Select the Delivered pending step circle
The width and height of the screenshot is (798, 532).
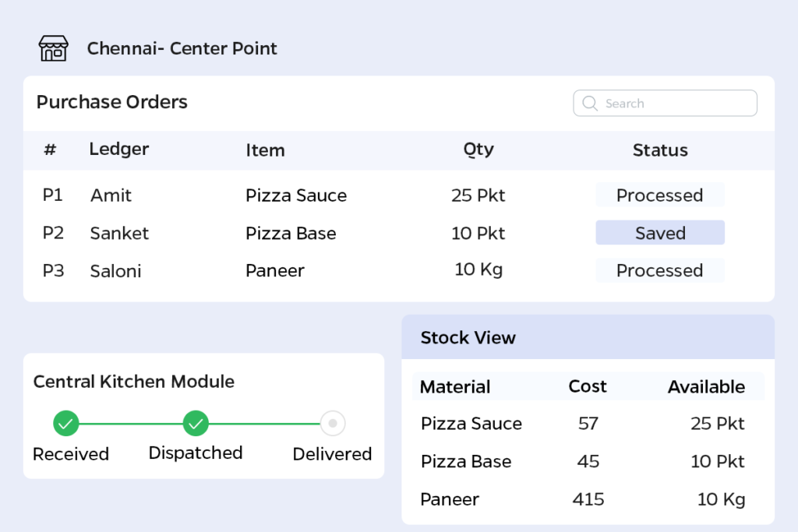[333, 424]
